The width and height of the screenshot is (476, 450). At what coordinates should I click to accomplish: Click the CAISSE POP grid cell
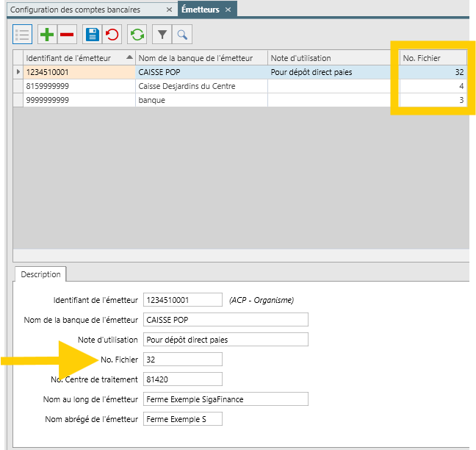coord(201,72)
